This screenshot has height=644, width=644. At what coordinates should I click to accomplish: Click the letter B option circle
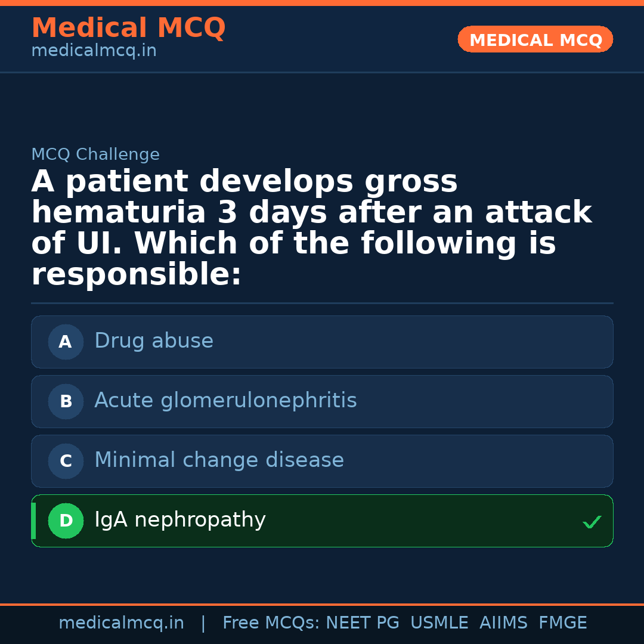66,401
